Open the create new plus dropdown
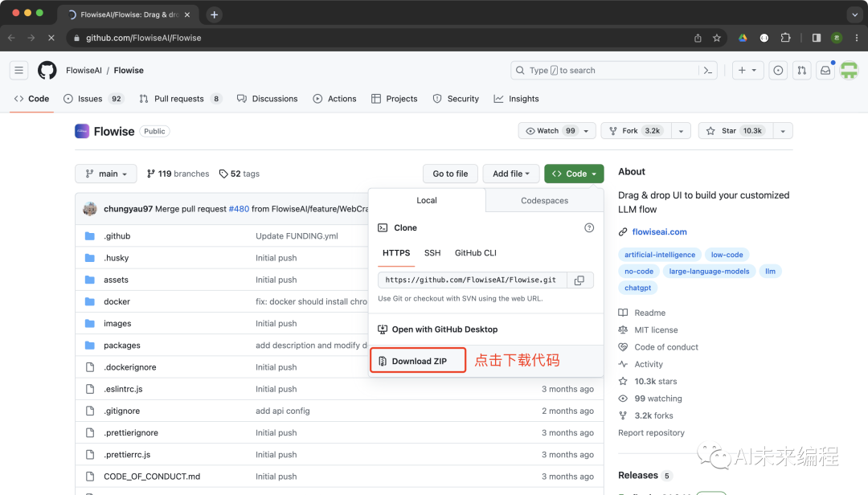Viewport: 868px width, 495px height. (747, 71)
